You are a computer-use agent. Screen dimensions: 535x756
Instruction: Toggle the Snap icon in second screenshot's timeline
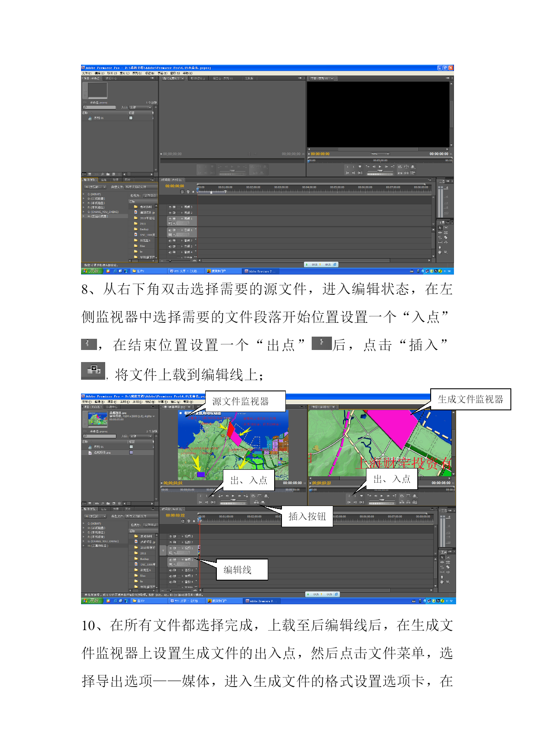click(183, 521)
